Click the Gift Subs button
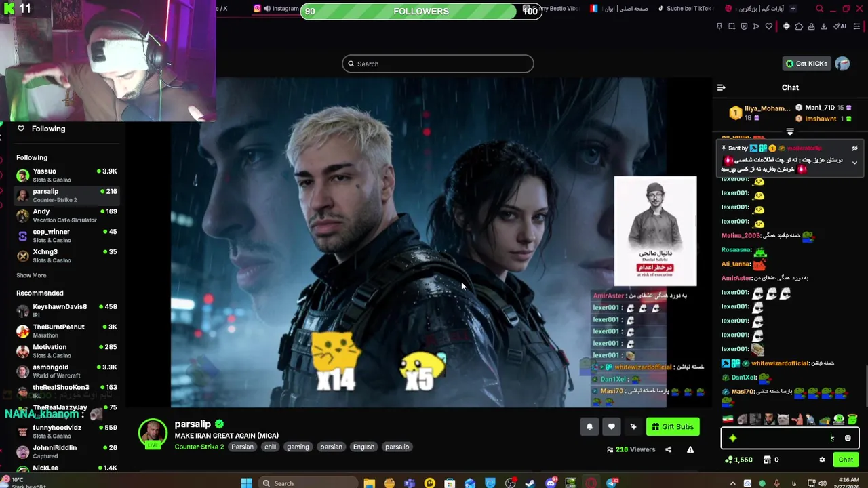Viewport: 868px width, 488px height. (672, 426)
